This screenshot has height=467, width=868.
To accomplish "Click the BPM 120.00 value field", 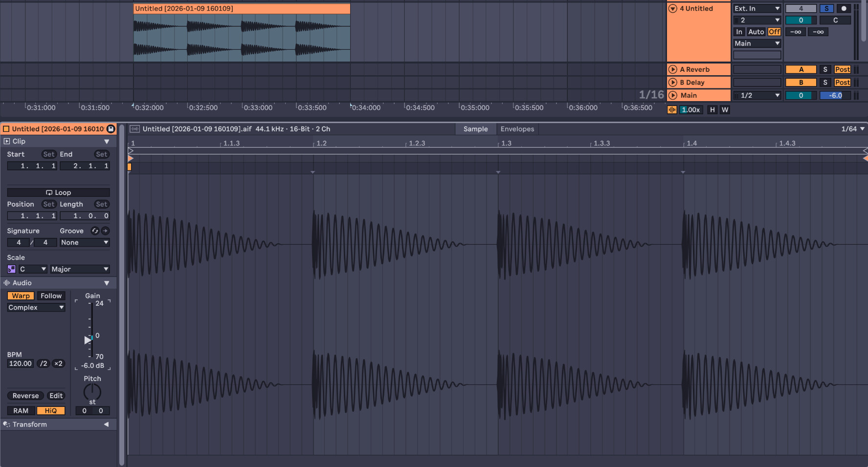I will [x=21, y=363].
